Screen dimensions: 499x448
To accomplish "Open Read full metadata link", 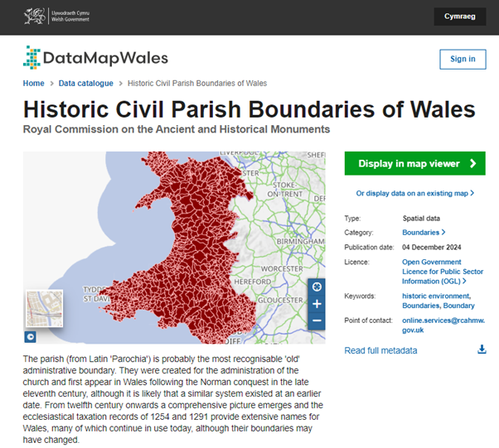I will pyautogui.click(x=380, y=350).
